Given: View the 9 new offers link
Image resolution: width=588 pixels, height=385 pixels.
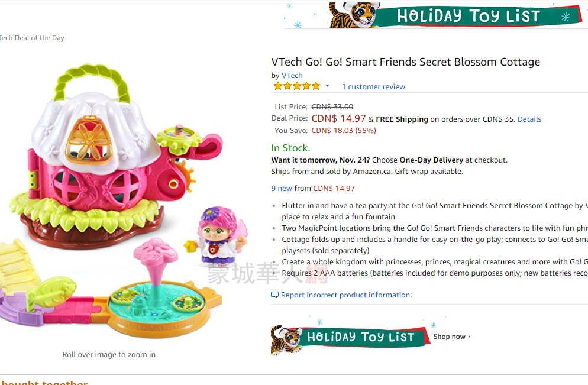Looking at the screenshot, I should (x=282, y=189).
